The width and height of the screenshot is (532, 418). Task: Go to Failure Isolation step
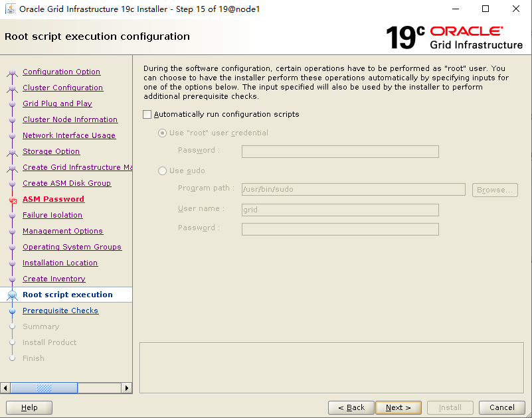click(x=52, y=215)
